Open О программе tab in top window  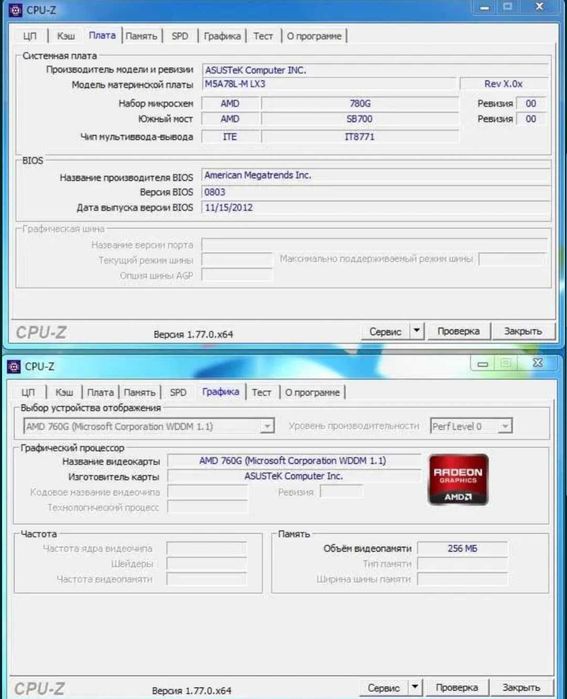[x=314, y=36]
